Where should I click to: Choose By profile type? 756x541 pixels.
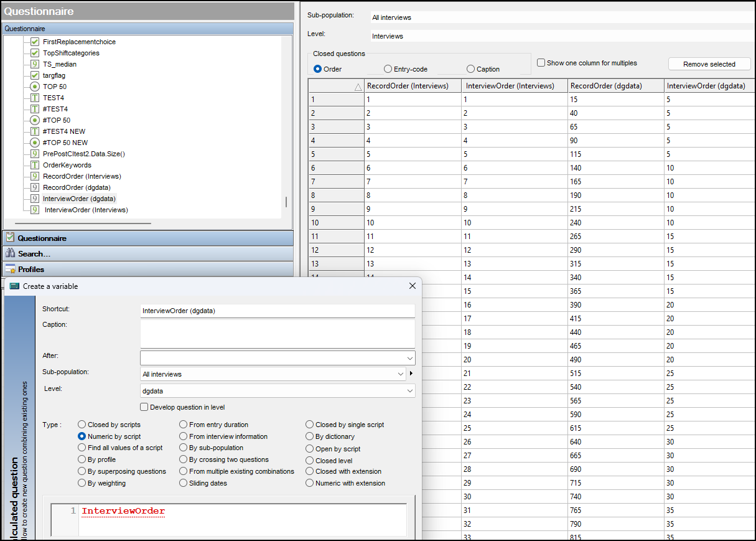82,459
